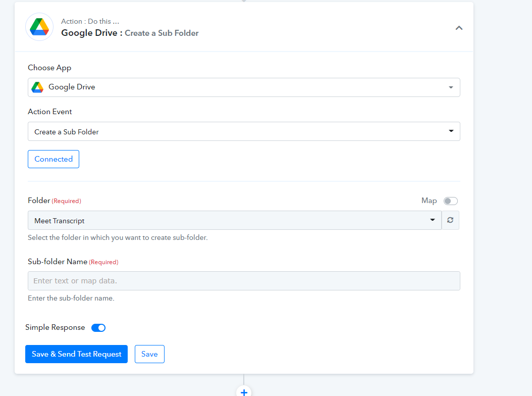Click the Action Event label

click(x=50, y=112)
